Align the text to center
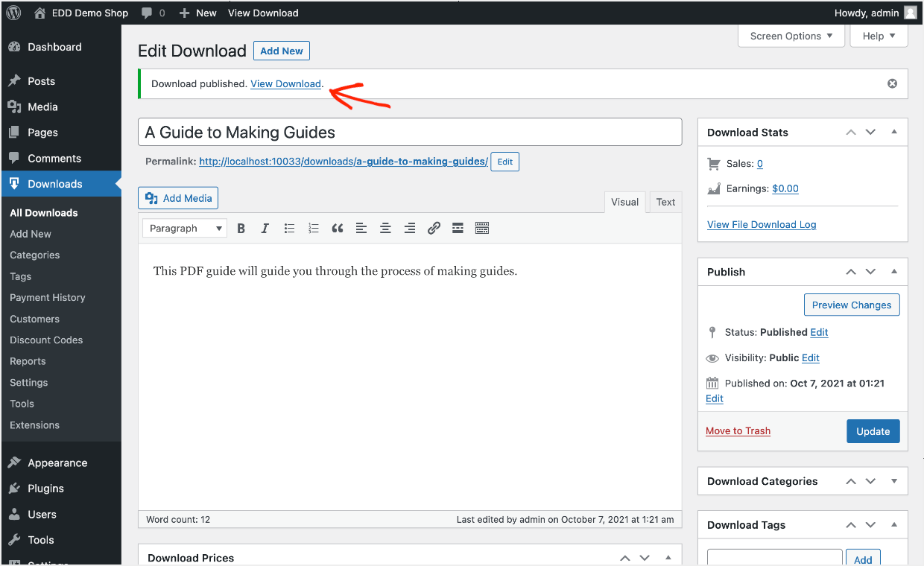The image size is (924, 566). 385,228
